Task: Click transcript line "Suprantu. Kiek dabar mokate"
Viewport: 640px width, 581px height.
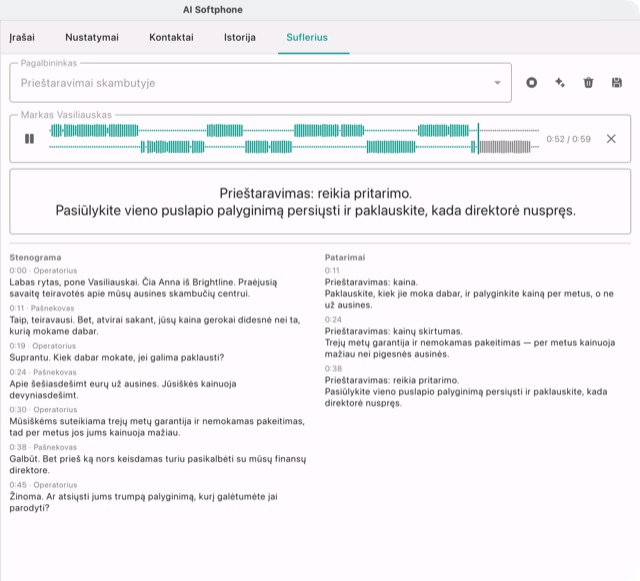Action: pyautogui.click(x=117, y=358)
